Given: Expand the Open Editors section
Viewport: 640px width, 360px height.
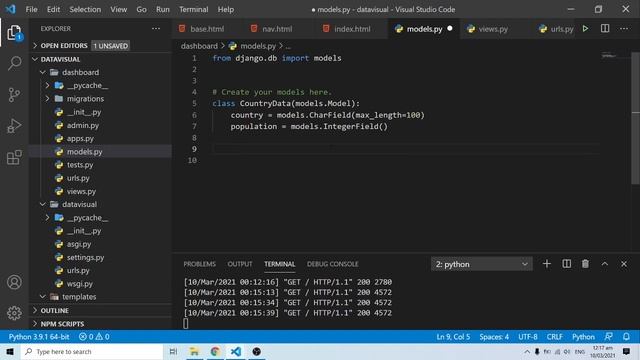Looking at the screenshot, I should click(35, 46).
